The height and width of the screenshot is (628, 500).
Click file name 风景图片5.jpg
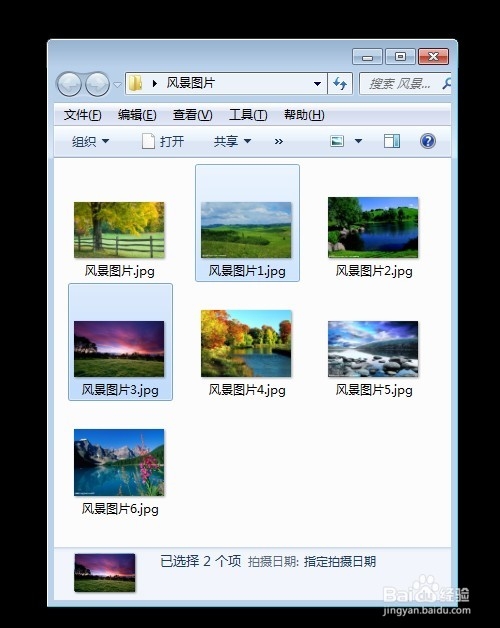pos(374,390)
